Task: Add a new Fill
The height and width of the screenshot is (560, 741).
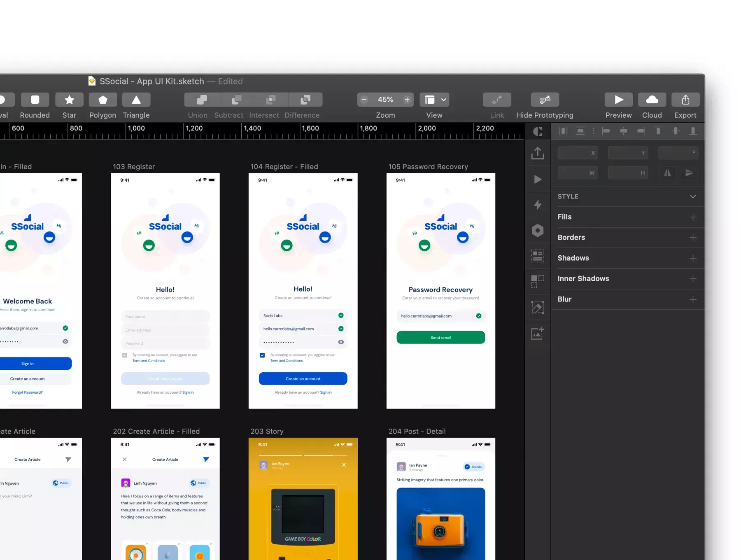Action: click(x=693, y=217)
